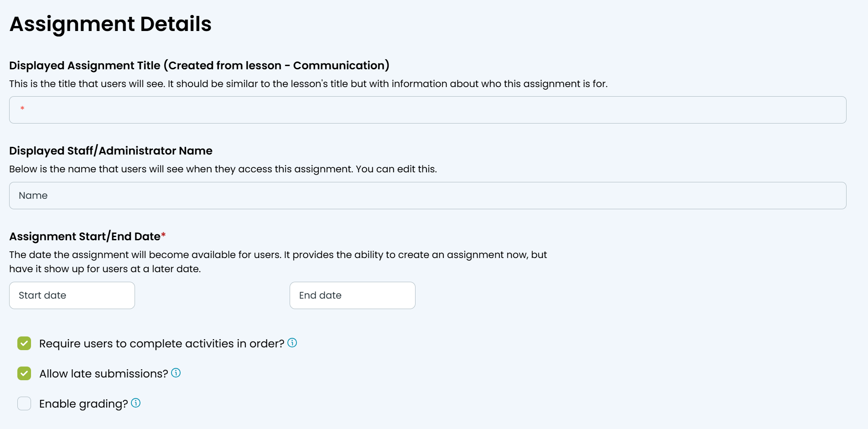
Task: Click into the staff Name text field
Action: click(428, 196)
